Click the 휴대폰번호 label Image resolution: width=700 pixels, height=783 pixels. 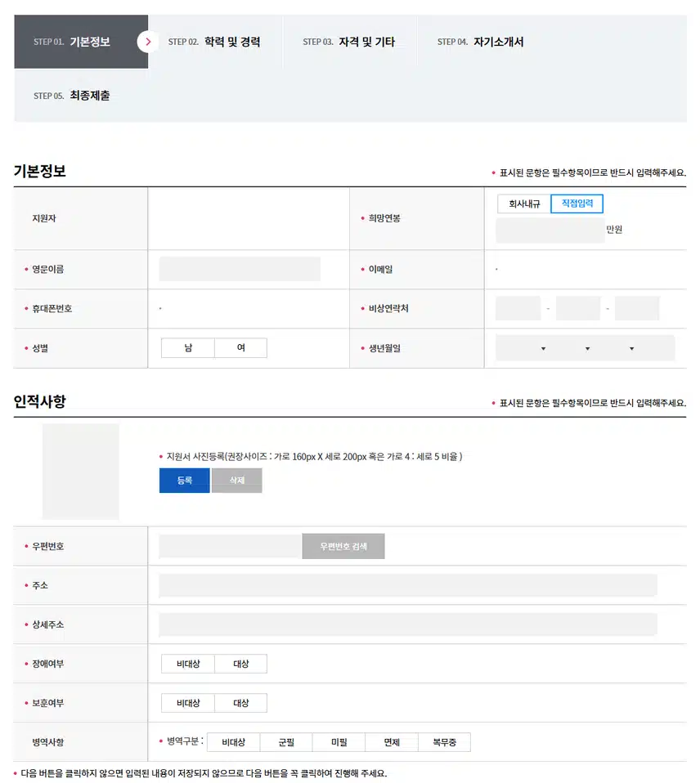pyautogui.click(x=52, y=309)
